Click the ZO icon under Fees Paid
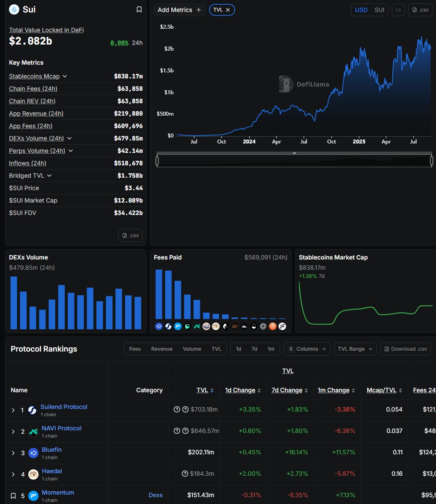The width and height of the screenshot is (436, 504). [235, 326]
